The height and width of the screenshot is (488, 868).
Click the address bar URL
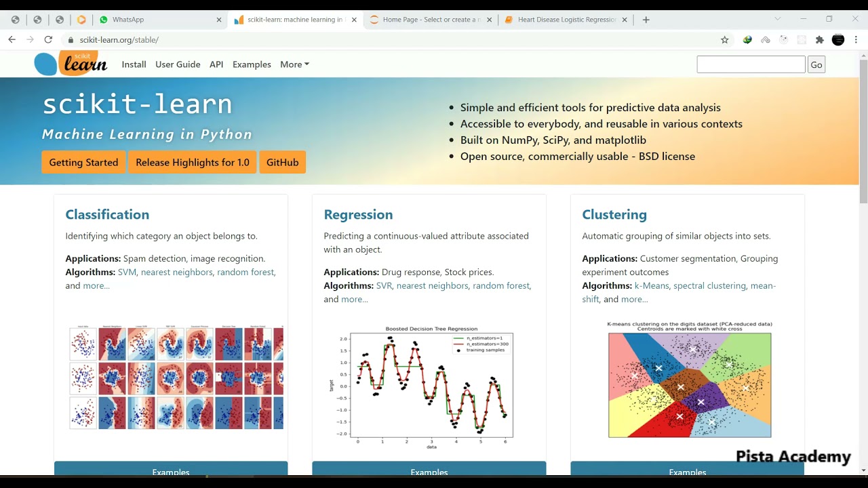click(x=119, y=40)
